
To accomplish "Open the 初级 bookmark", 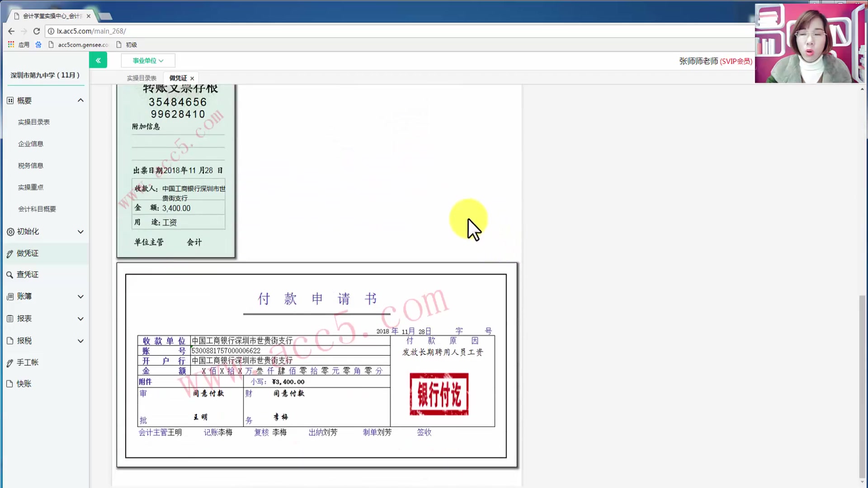I will tap(131, 44).
